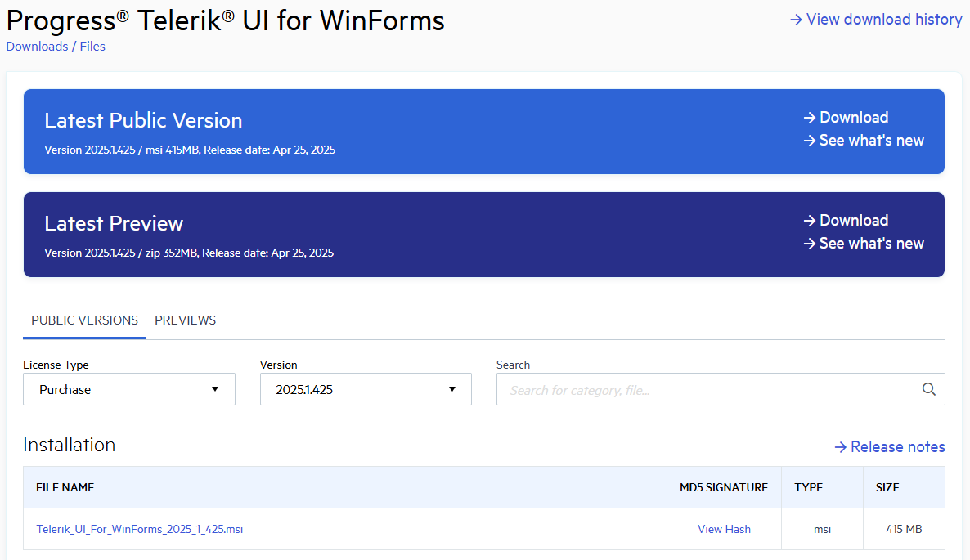The image size is (970, 560).
Task: Click View Hash for the msi file
Action: [724, 529]
